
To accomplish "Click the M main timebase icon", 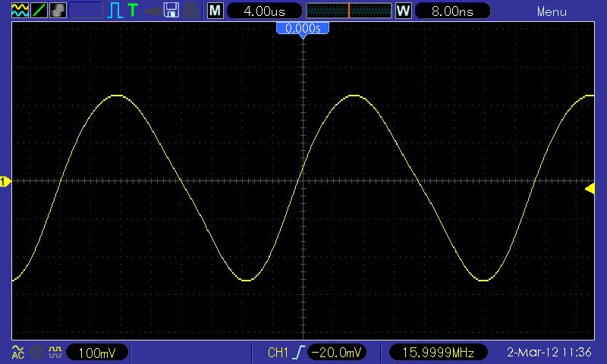I will (215, 11).
